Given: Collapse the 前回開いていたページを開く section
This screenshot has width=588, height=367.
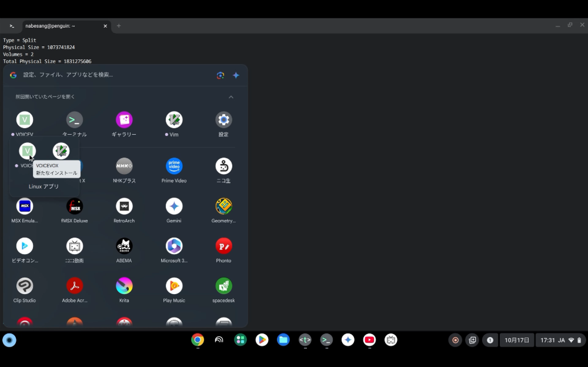Looking at the screenshot, I should (231, 97).
